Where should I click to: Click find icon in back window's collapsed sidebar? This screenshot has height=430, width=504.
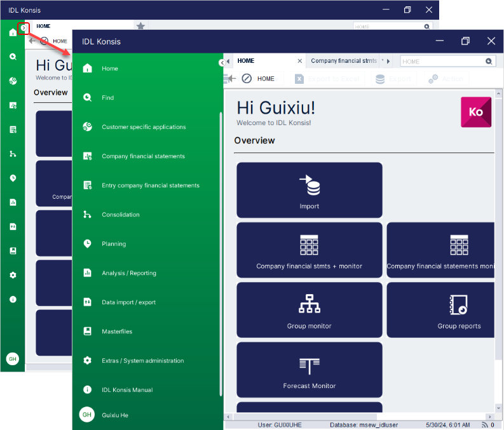[13, 57]
